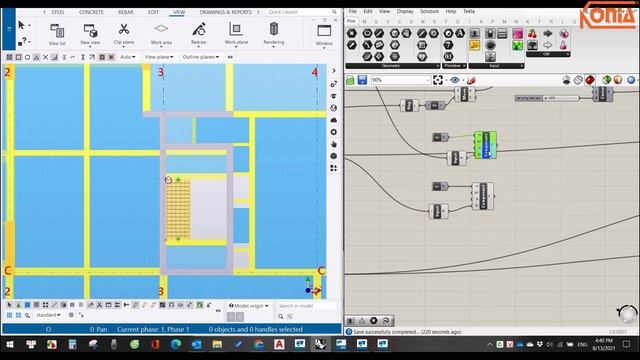
Task: Select the green highlighted component on the canvas
Action: [x=486, y=144]
